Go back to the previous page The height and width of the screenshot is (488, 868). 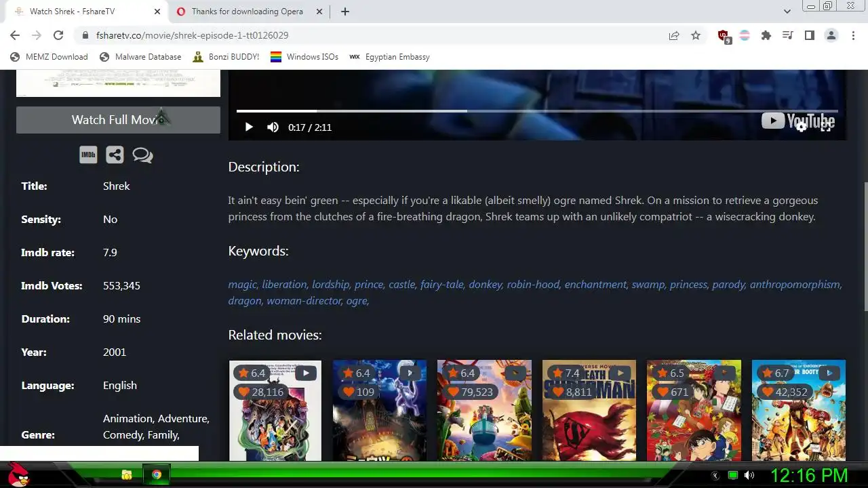15,35
